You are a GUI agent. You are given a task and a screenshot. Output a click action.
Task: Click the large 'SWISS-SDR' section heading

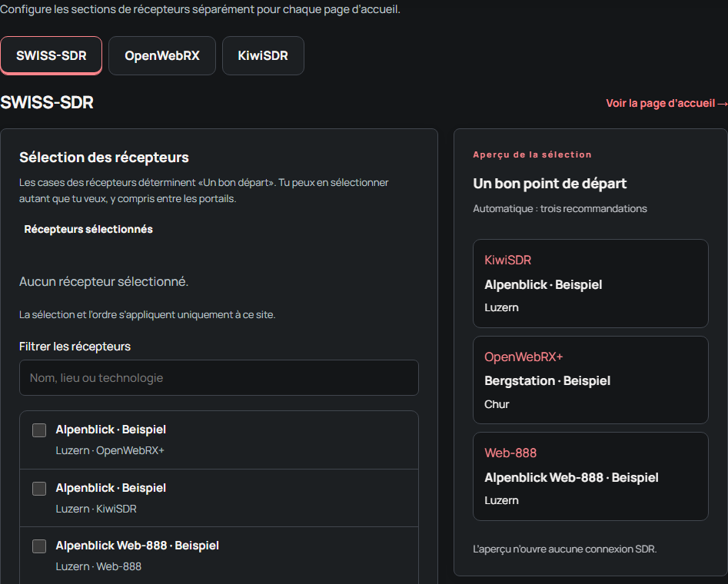click(47, 103)
